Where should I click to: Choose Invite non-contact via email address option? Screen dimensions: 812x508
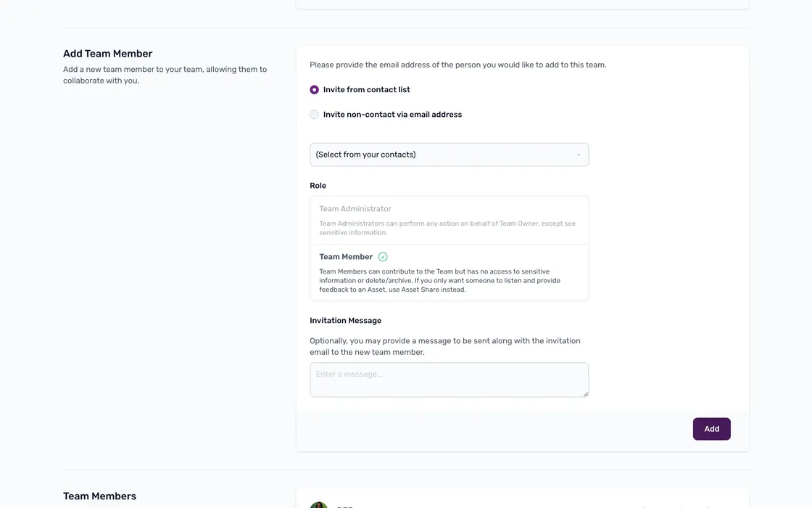pos(315,115)
